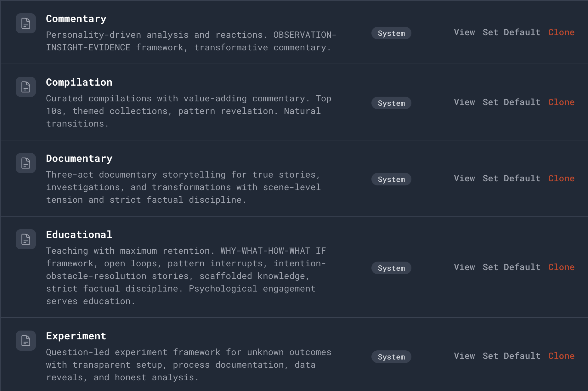Set Documentary as the default template

pos(512,178)
